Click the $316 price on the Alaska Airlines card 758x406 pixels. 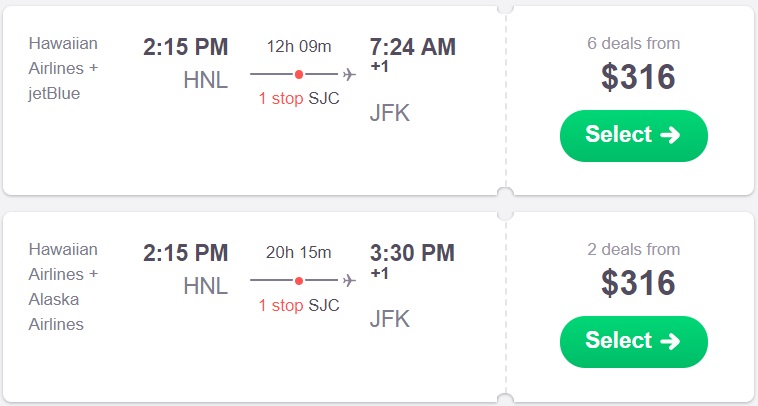[x=638, y=283]
